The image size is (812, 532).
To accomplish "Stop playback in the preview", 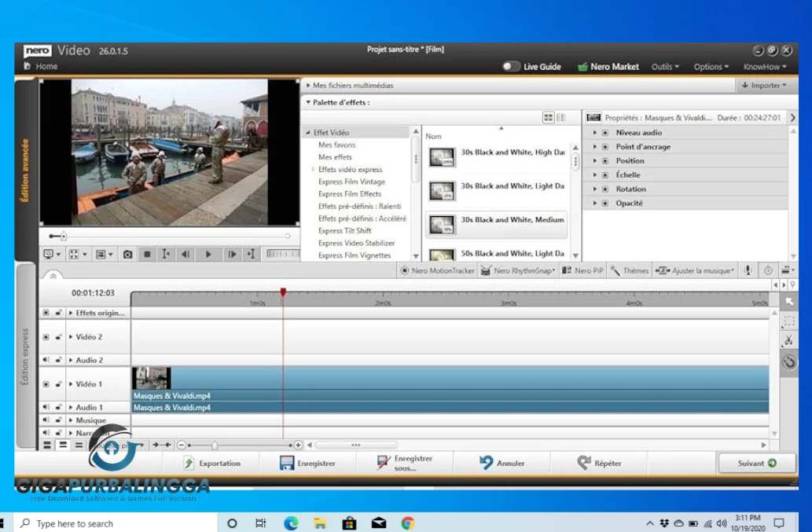I will click(x=147, y=254).
